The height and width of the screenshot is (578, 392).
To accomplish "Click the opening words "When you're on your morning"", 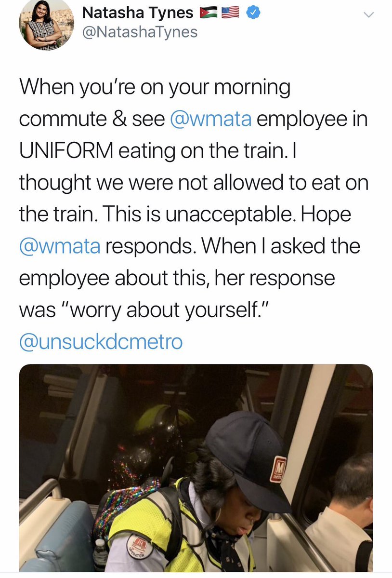I will coord(155,88).
